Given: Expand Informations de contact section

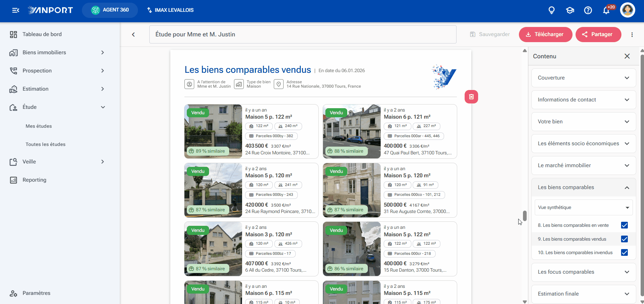Looking at the screenshot, I should (x=584, y=100).
